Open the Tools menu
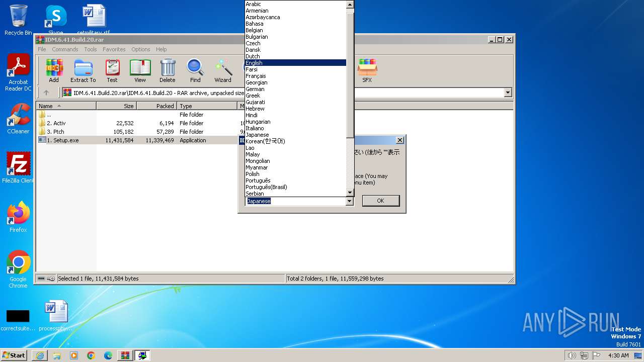 91,49
